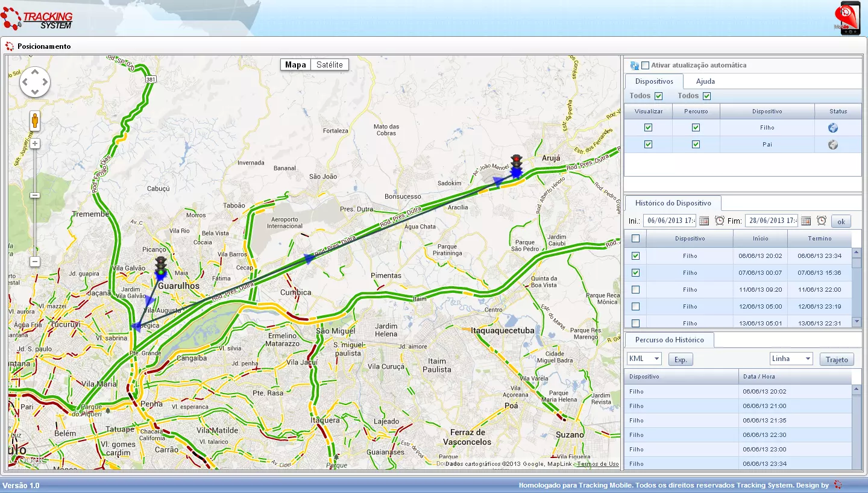Open the clock picker for the Ini. time

pos(720,221)
